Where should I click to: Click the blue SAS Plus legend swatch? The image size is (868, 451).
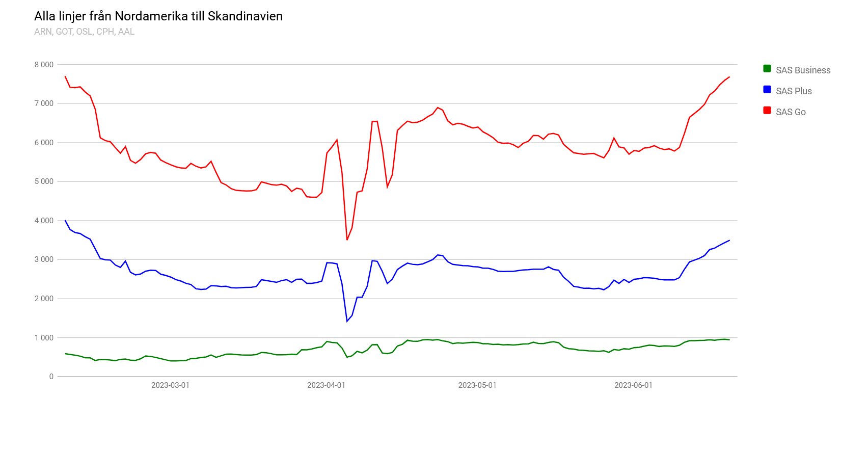pyautogui.click(x=767, y=90)
